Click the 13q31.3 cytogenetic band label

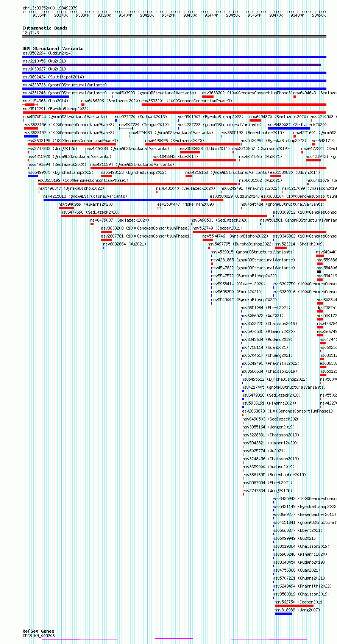[31, 33]
